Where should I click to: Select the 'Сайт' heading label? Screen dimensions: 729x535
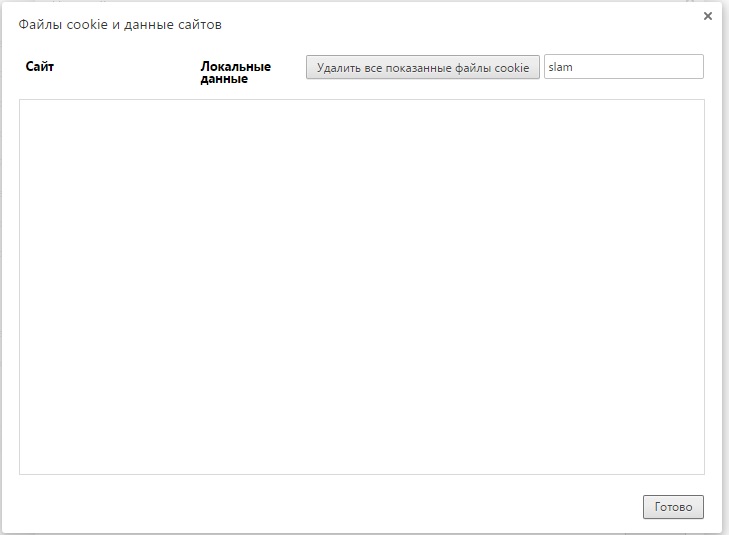click(40, 67)
